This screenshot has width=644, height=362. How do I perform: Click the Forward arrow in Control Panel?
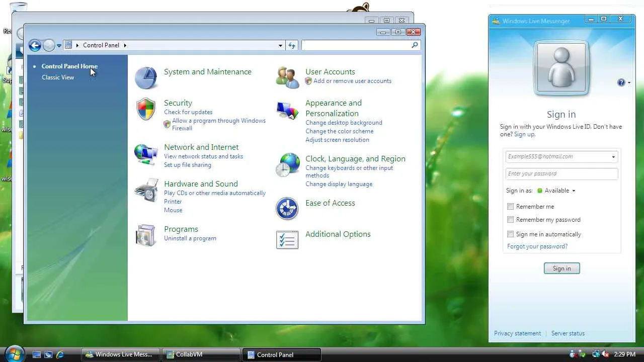click(x=49, y=46)
